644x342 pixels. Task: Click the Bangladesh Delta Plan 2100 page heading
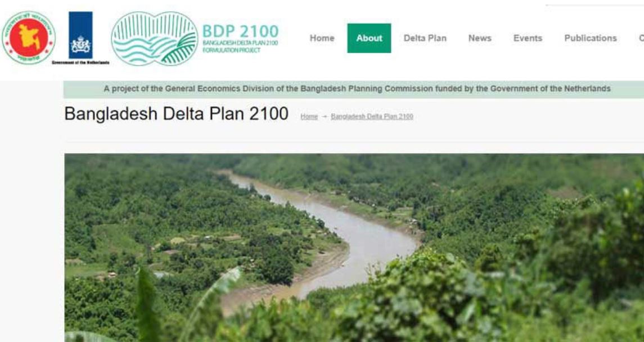point(176,114)
